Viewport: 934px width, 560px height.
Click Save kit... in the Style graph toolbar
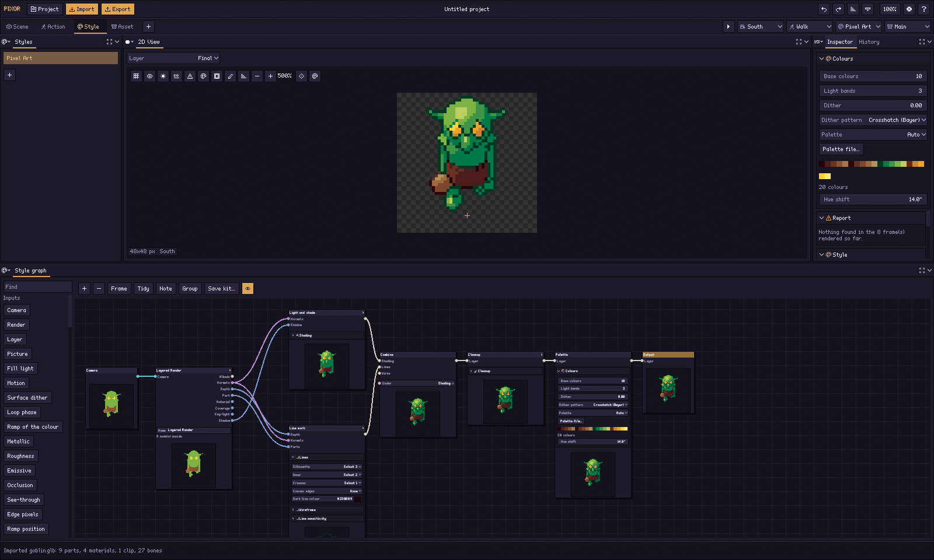(x=221, y=288)
